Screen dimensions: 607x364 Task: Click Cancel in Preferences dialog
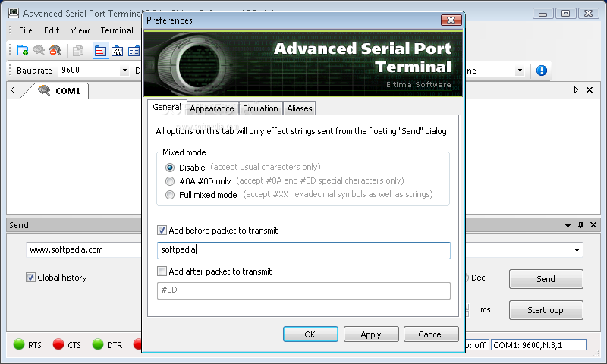(x=431, y=334)
